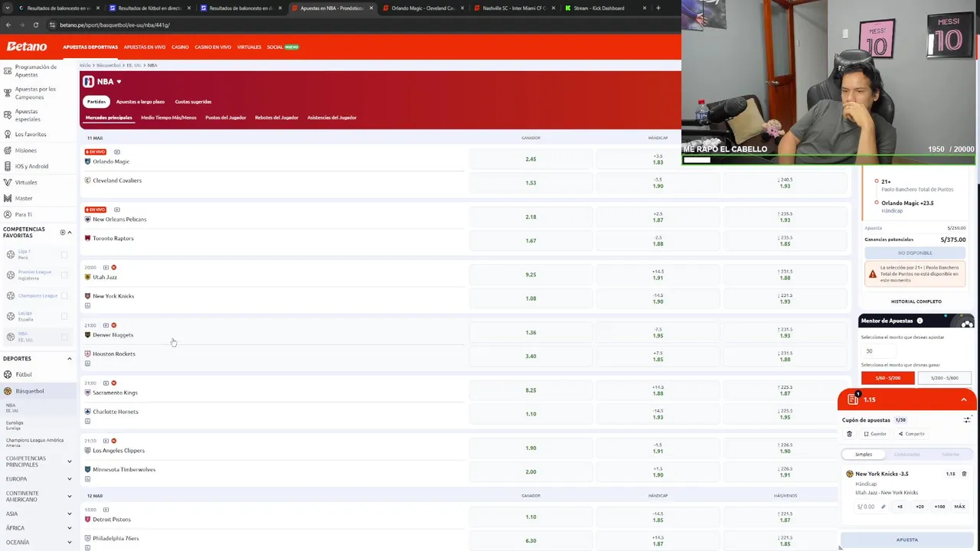Toggle NBA EE. UU. favorite checkbox
This screenshot has height=551, width=980.
[64, 337]
